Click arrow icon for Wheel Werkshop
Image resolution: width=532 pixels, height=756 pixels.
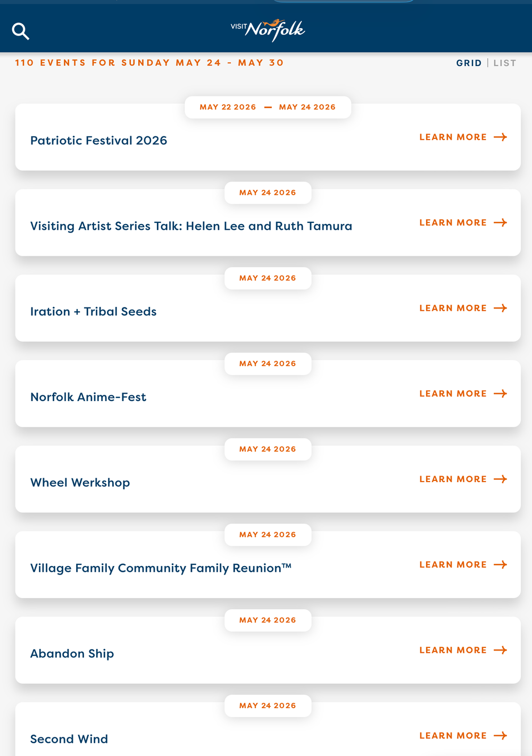pos(500,479)
